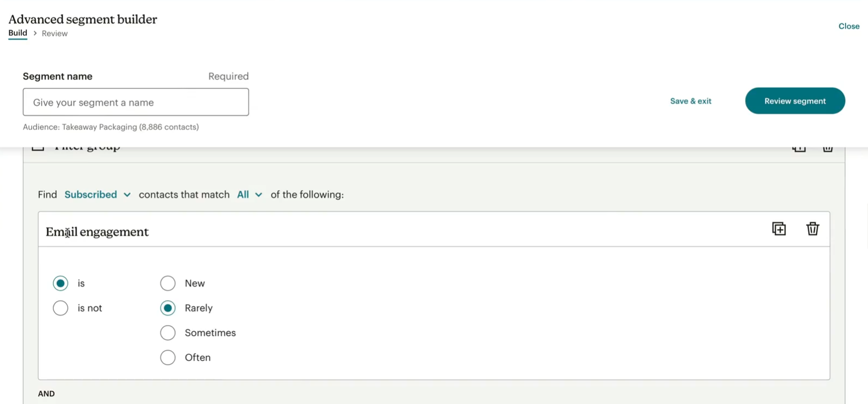The width and height of the screenshot is (868, 404).
Task: Click the Review segment button
Action: point(795,101)
